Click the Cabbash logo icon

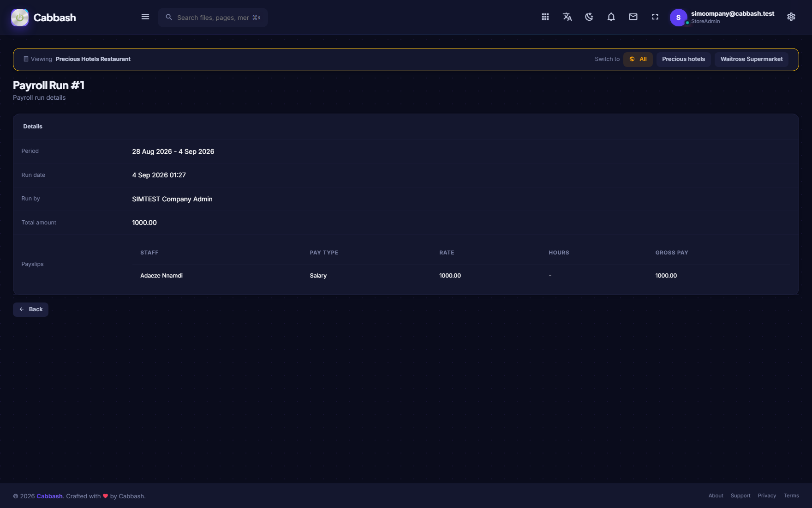(x=20, y=18)
